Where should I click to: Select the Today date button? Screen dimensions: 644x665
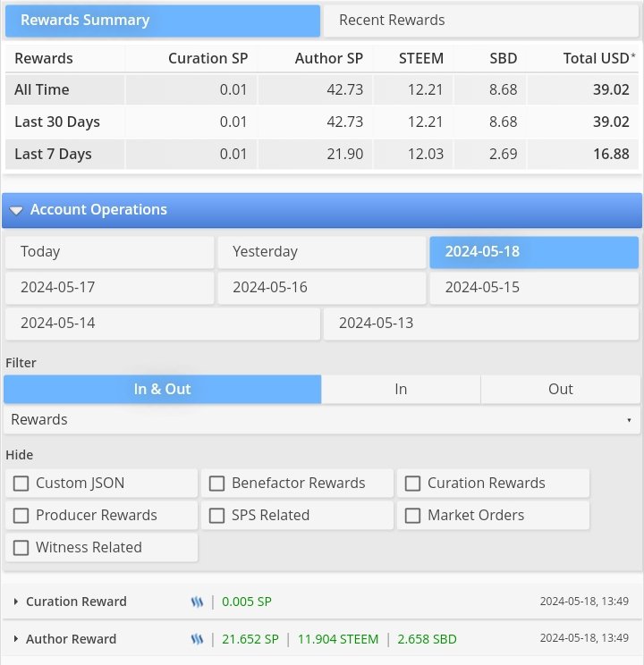(109, 252)
